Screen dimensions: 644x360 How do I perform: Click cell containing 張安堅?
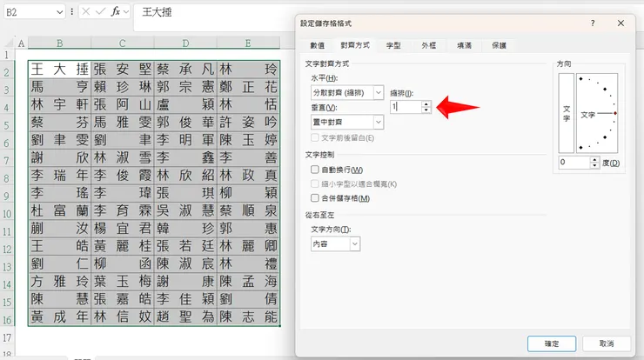click(x=123, y=70)
